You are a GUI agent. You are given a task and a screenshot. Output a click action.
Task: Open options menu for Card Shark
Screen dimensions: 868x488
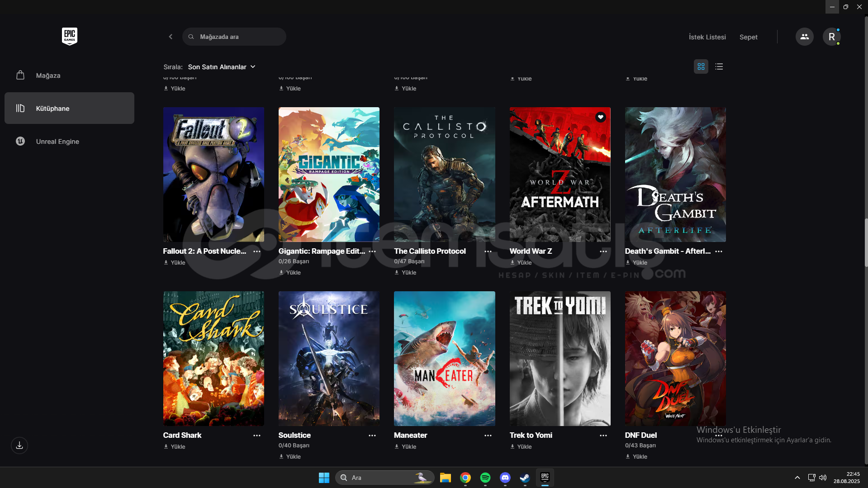tap(257, 436)
